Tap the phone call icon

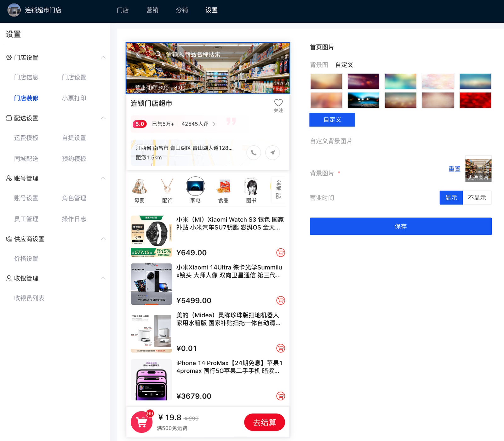(x=254, y=153)
